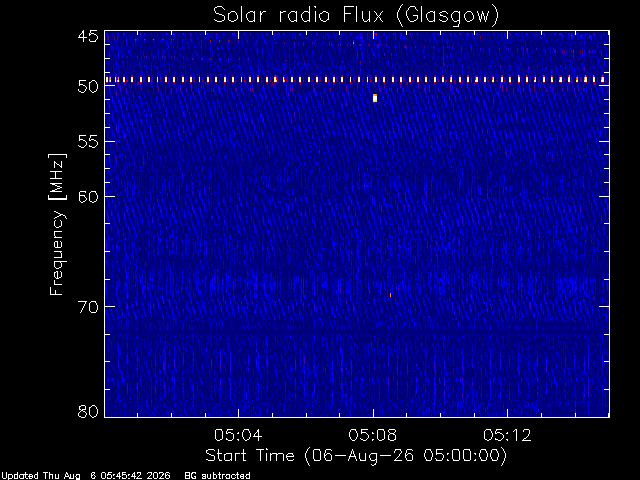Click the 45 frequency axis label
The height and width of the screenshot is (480, 640).
89,36
